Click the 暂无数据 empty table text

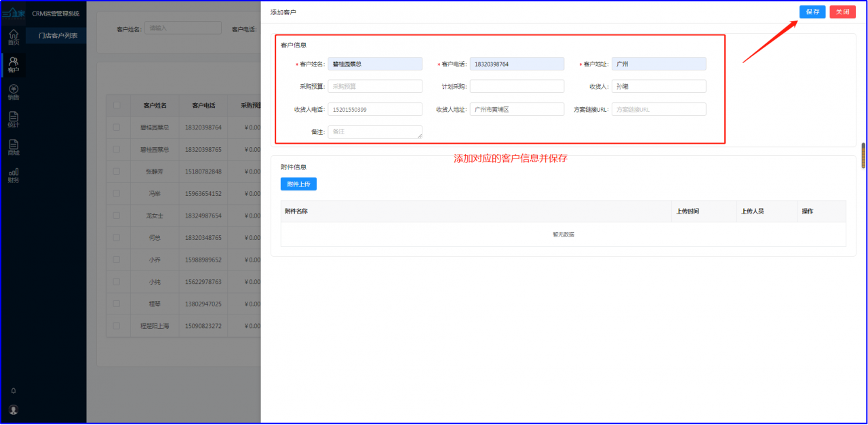point(563,235)
